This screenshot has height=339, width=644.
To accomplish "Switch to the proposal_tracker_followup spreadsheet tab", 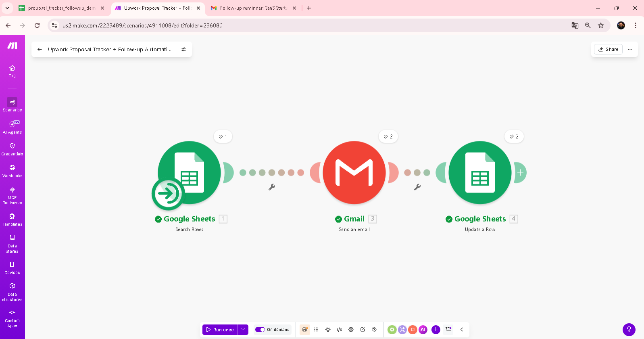I will pos(61,8).
